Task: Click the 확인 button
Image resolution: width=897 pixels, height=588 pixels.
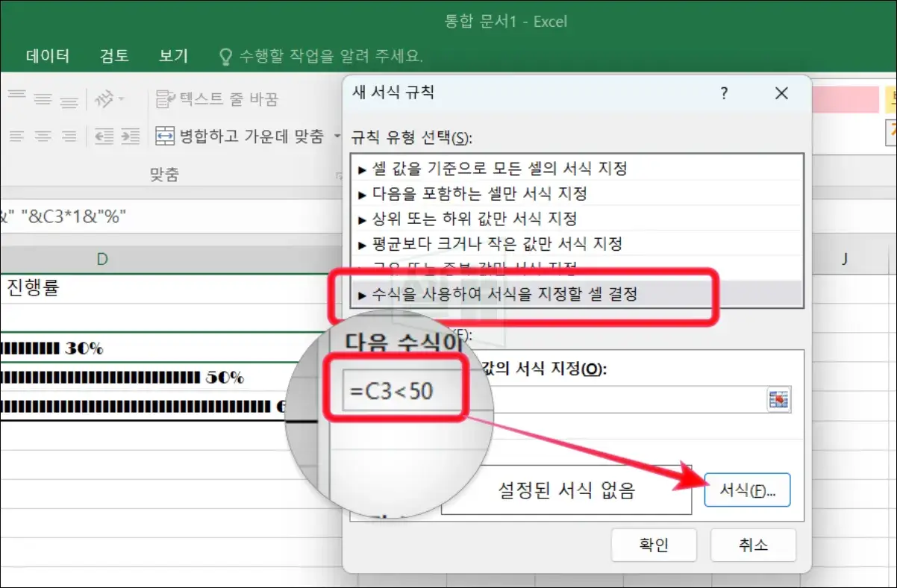Action: pos(654,545)
